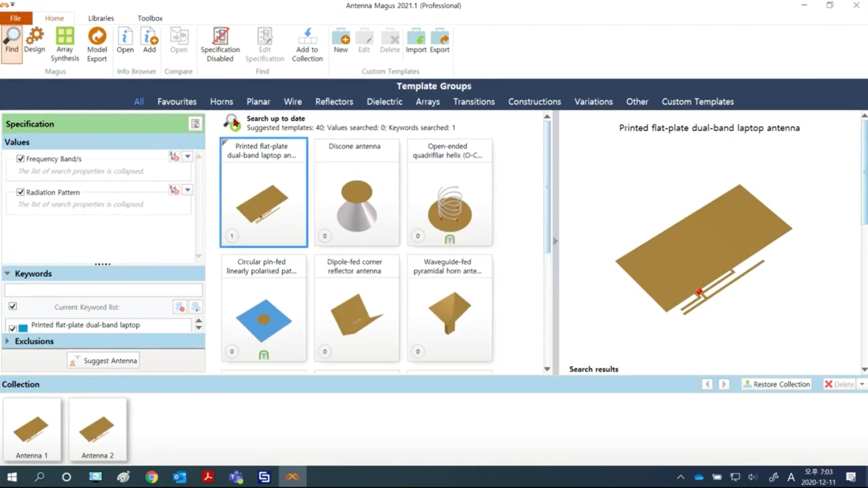Select the Dipole-fed corner reflector antenna template
The width and height of the screenshot is (868, 488).
pos(357,308)
